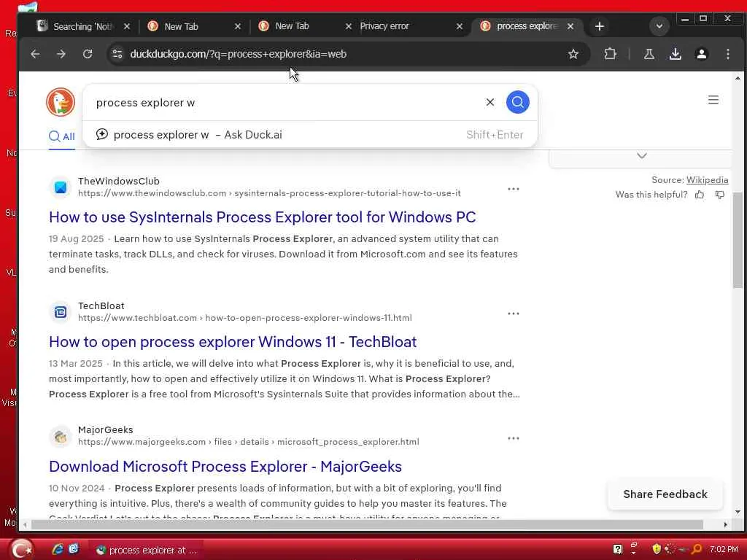Click TheWindowsClub favicon

(x=61, y=187)
